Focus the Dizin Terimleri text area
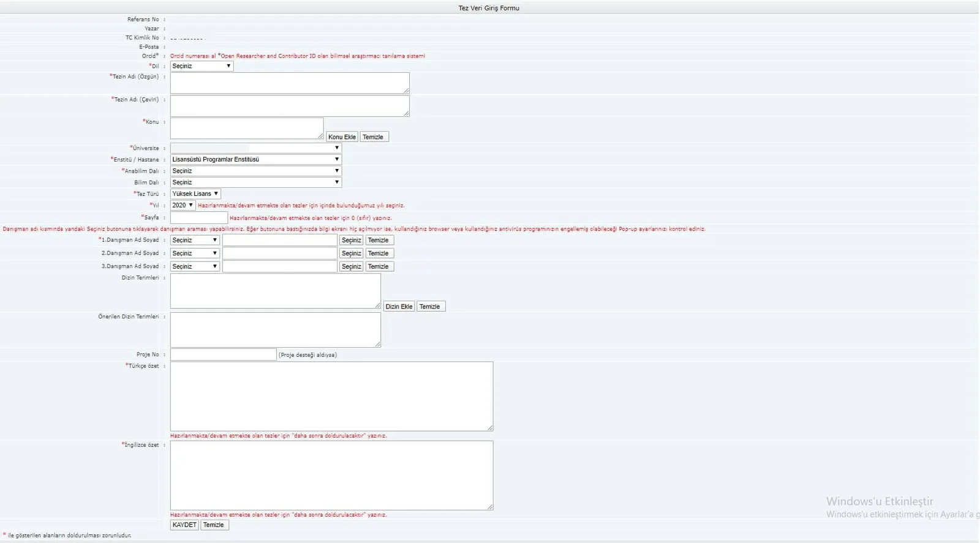980x543 pixels. (x=276, y=291)
